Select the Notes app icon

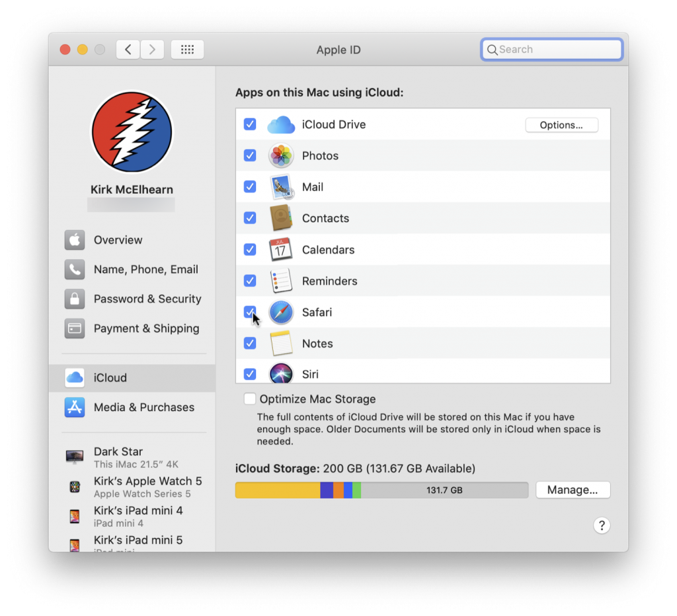[x=281, y=343]
